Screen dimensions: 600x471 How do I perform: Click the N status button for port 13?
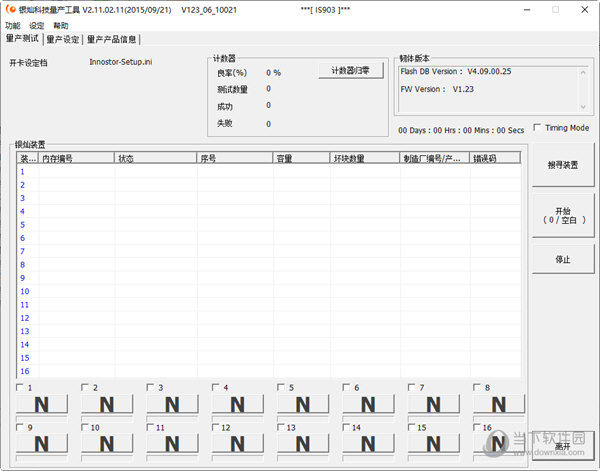point(303,444)
